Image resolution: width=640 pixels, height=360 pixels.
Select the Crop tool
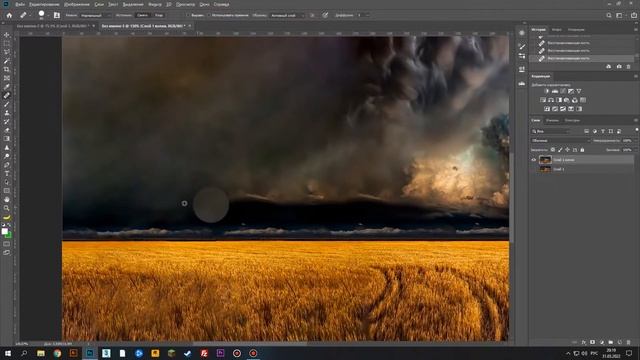[x=7, y=69]
